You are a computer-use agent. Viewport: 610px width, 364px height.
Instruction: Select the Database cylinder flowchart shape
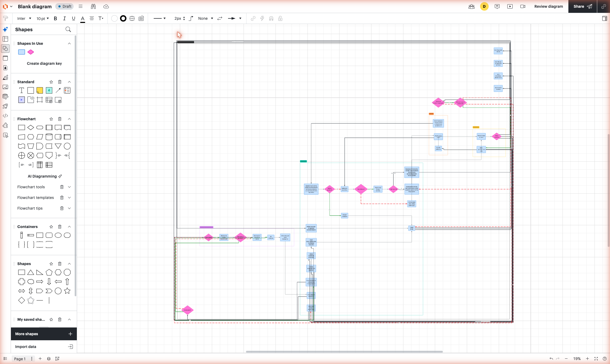[49, 137]
